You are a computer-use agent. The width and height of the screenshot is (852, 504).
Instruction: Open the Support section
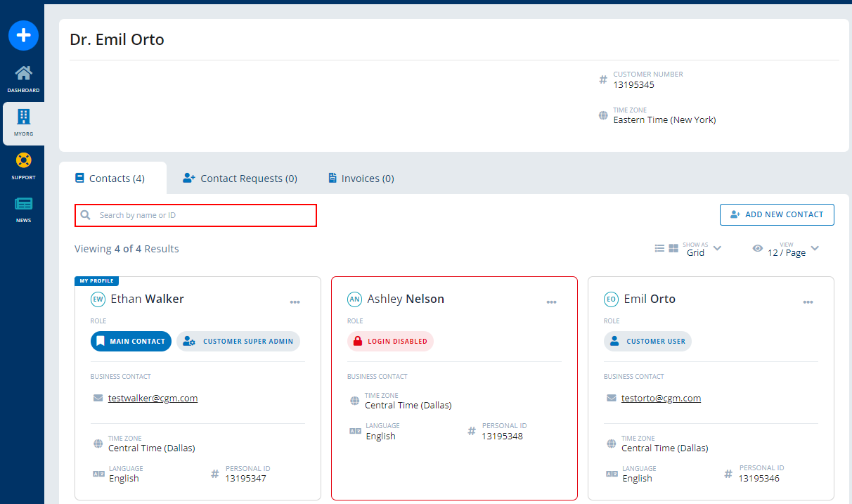coord(23,166)
